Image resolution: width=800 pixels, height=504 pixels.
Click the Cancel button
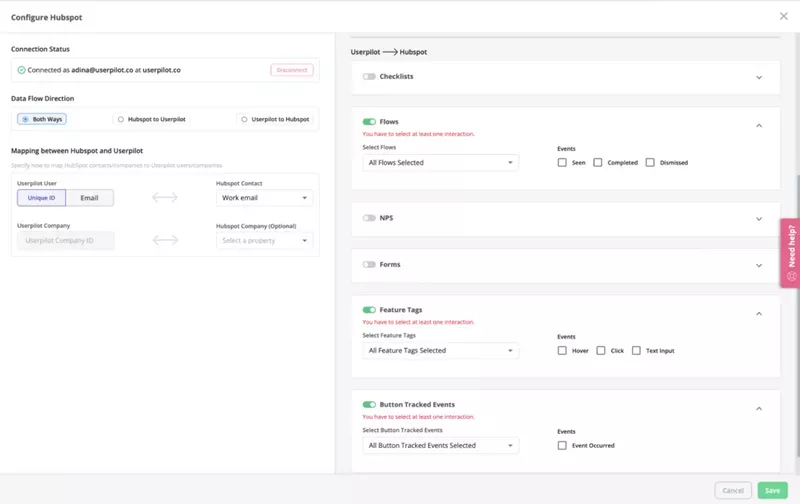[x=733, y=490]
